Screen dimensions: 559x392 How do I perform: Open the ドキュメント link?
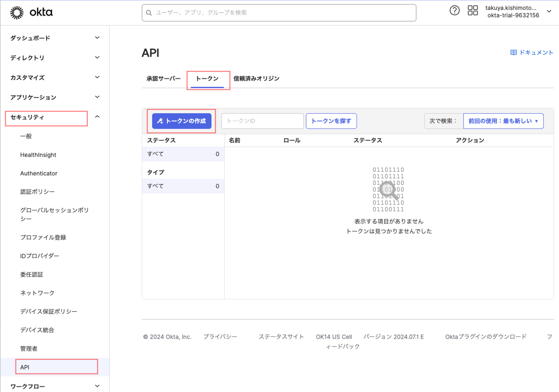pyautogui.click(x=536, y=52)
